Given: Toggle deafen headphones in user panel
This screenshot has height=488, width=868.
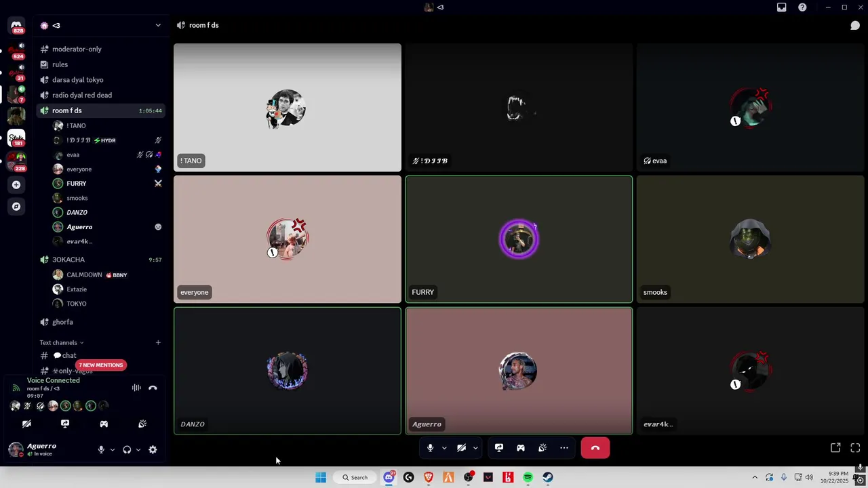Looking at the screenshot, I should [x=127, y=449].
